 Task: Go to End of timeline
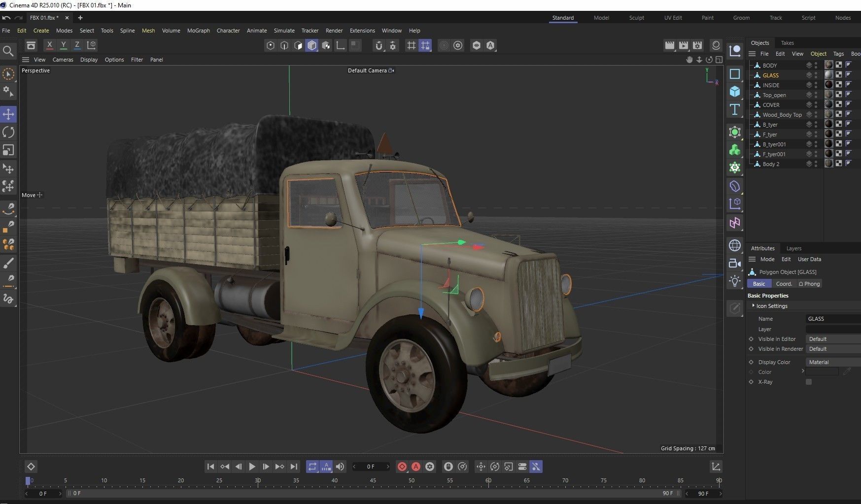coord(294,467)
